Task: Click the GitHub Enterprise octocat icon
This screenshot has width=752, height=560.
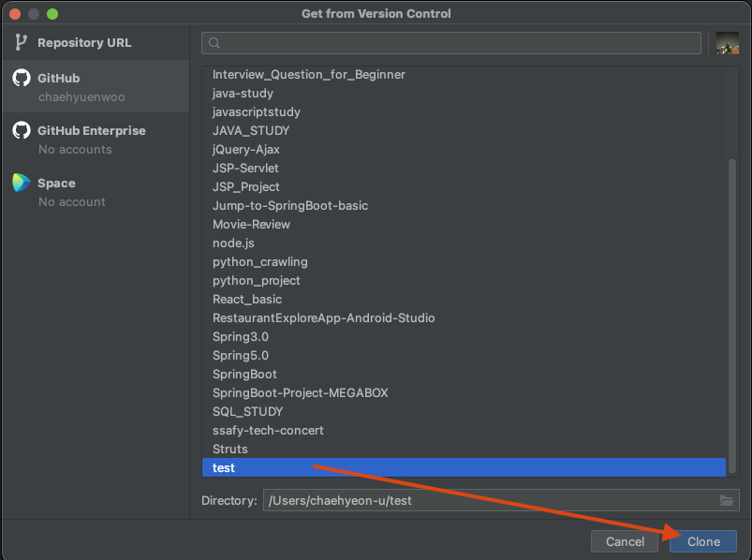Action: [22, 130]
